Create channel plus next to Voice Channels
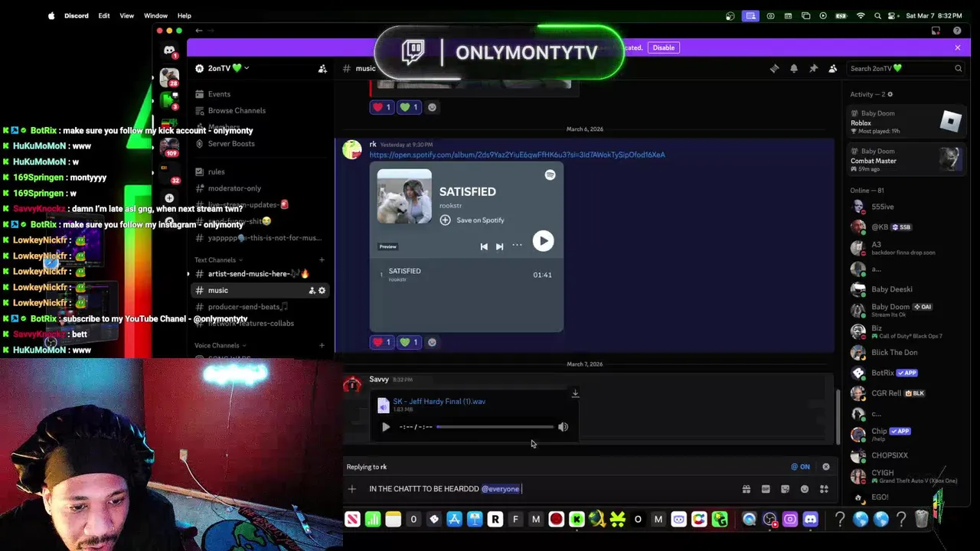Viewport: 980px width, 551px height. (322, 345)
